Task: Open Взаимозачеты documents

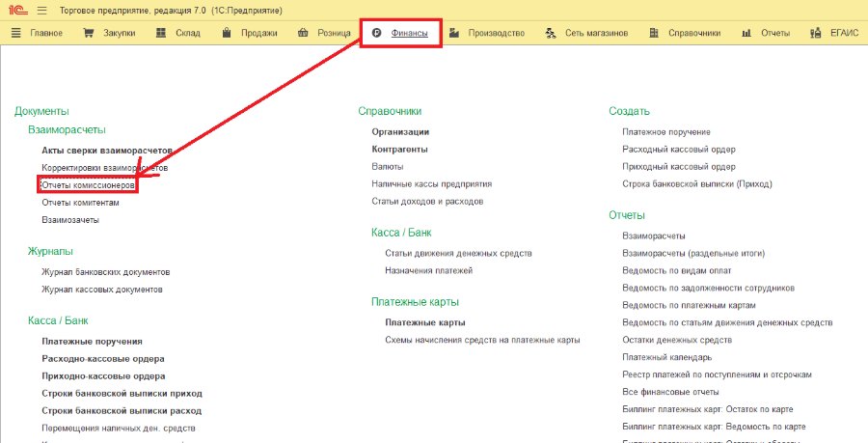Action: point(70,220)
